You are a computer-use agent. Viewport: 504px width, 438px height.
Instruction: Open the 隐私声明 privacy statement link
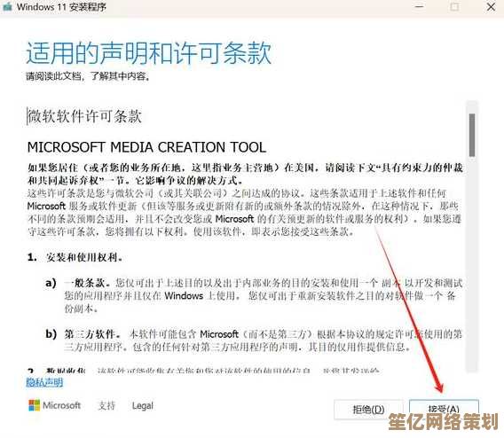44,382
